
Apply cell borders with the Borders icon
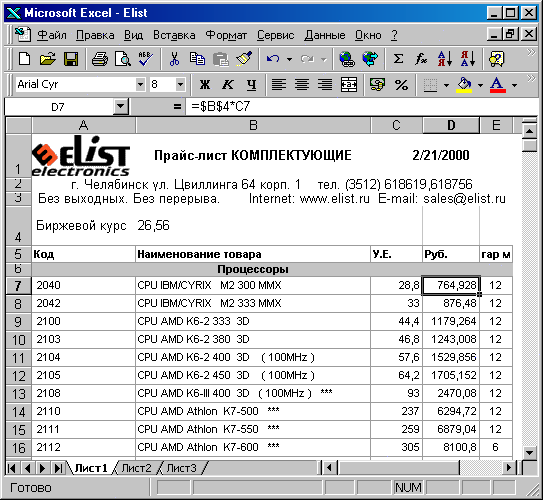430,84
